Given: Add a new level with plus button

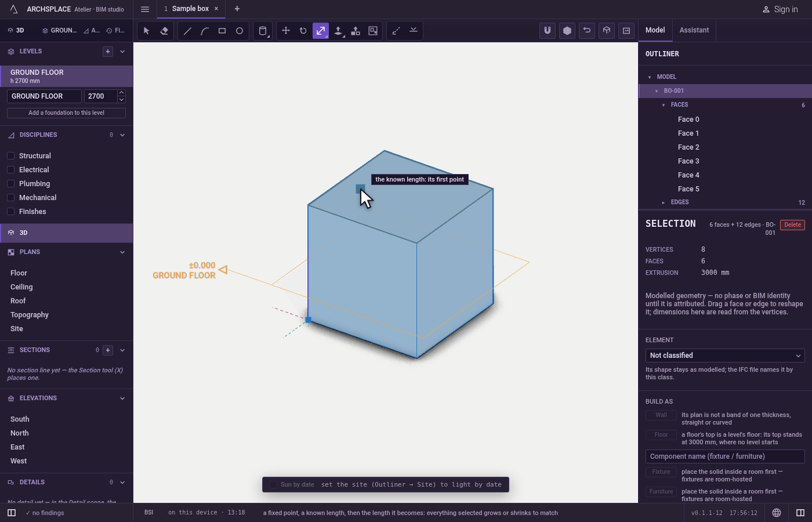Looking at the screenshot, I should click(x=108, y=52).
